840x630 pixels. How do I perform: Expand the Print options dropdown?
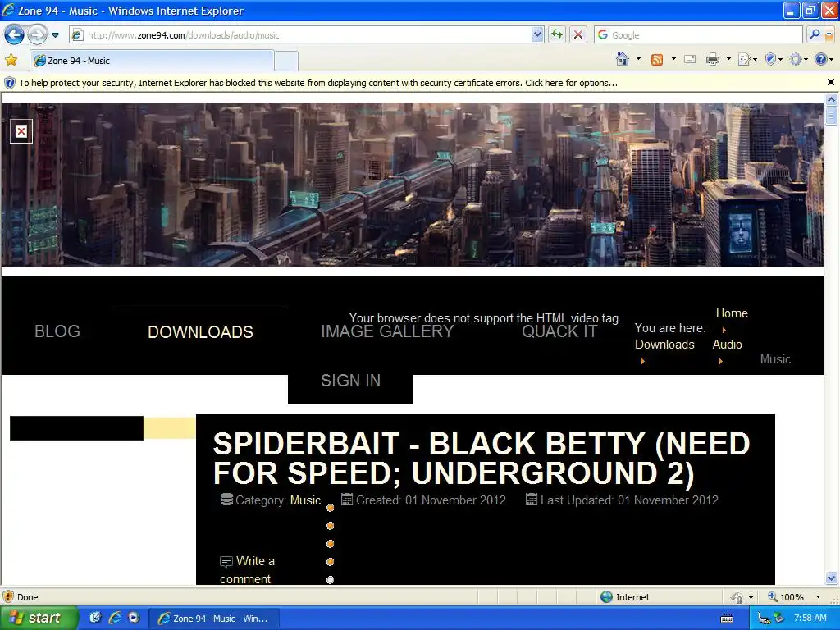pyautogui.click(x=728, y=59)
